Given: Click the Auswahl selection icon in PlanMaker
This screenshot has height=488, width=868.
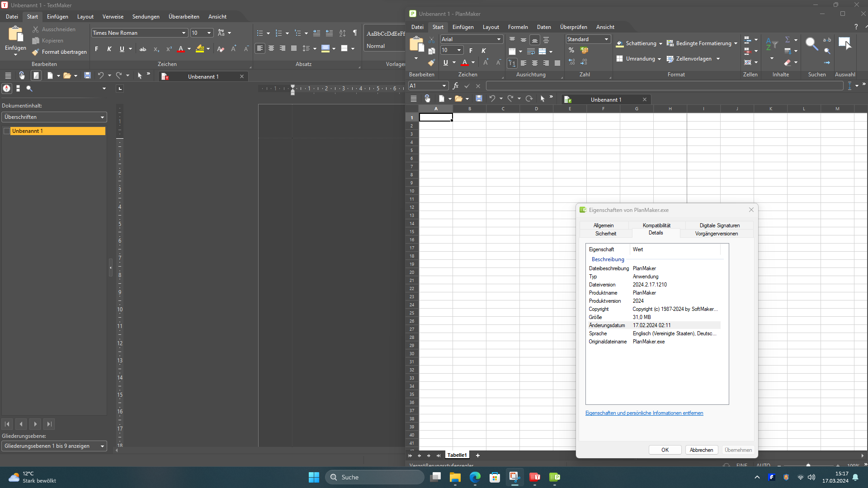Looking at the screenshot, I should click(x=844, y=43).
